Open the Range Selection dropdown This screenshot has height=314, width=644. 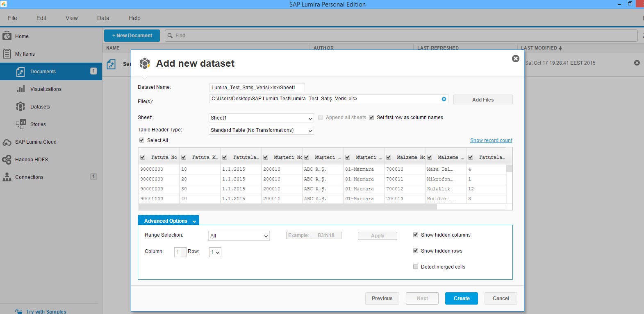coord(239,236)
